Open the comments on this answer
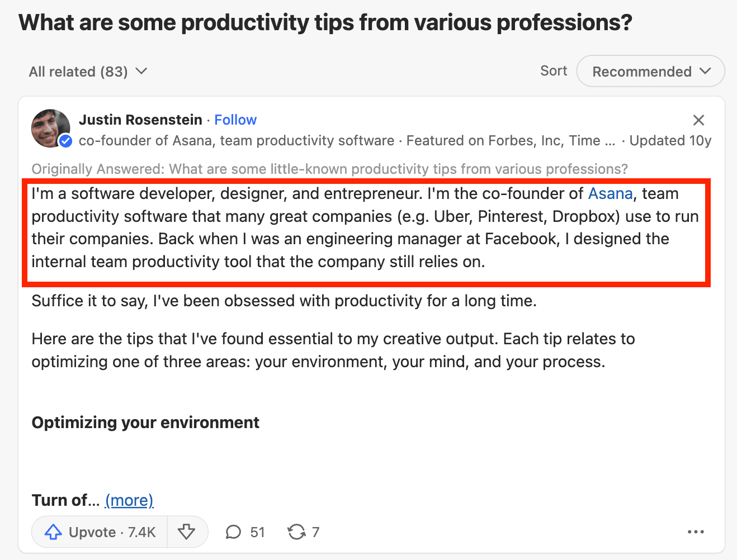Image resolution: width=737 pixels, height=560 pixels. pyautogui.click(x=245, y=532)
